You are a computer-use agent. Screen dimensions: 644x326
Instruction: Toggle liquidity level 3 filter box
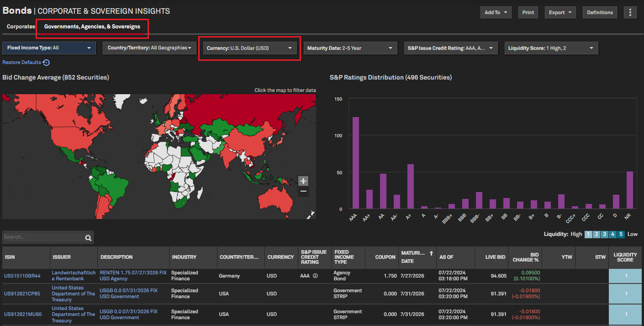click(x=604, y=234)
